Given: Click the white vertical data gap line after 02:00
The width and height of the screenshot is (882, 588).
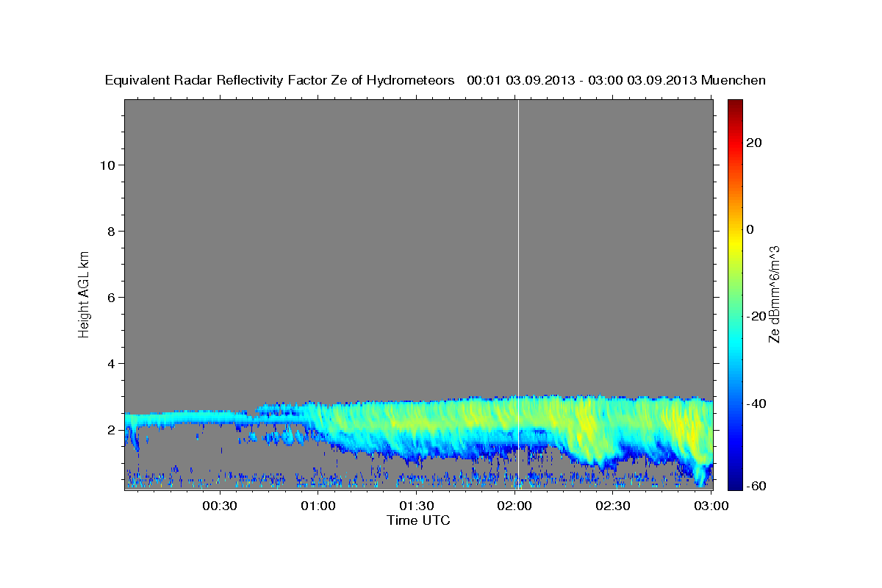Looking at the screenshot, I should (x=519, y=294).
